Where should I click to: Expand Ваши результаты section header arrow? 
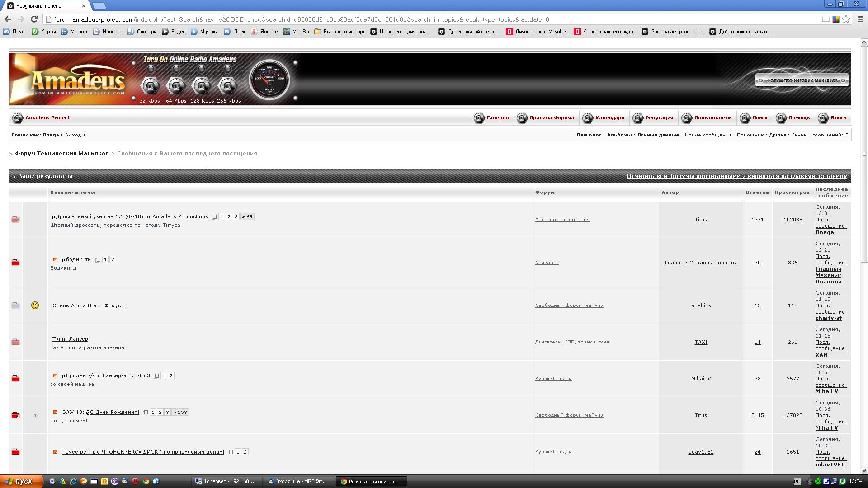point(14,177)
